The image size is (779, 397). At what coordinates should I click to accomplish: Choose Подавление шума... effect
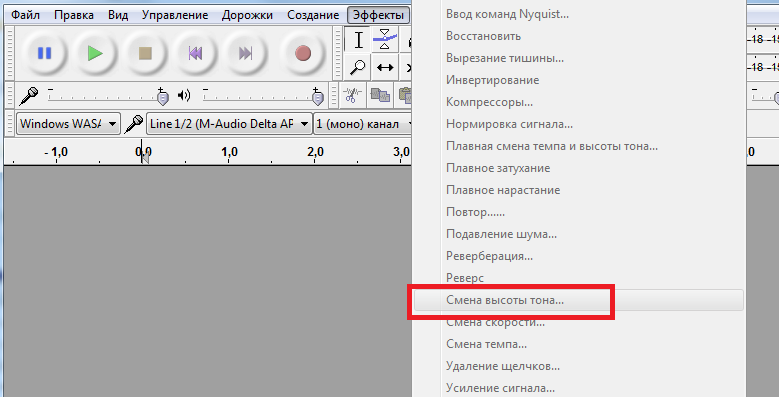click(579, 234)
